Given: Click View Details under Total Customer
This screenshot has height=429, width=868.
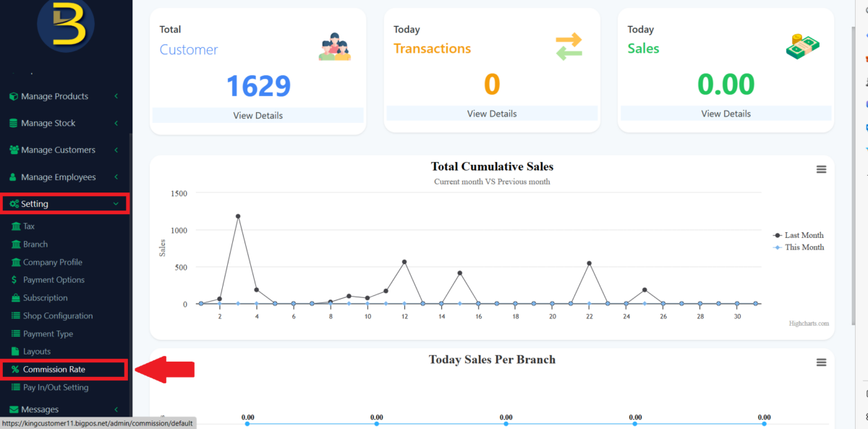Looking at the screenshot, I should coord(258,114).
